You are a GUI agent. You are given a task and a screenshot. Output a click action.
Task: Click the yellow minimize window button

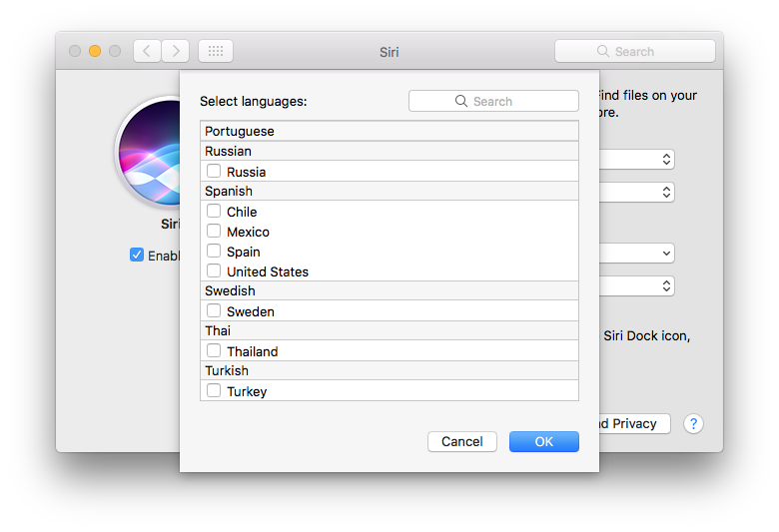click(x=95, y=51)
